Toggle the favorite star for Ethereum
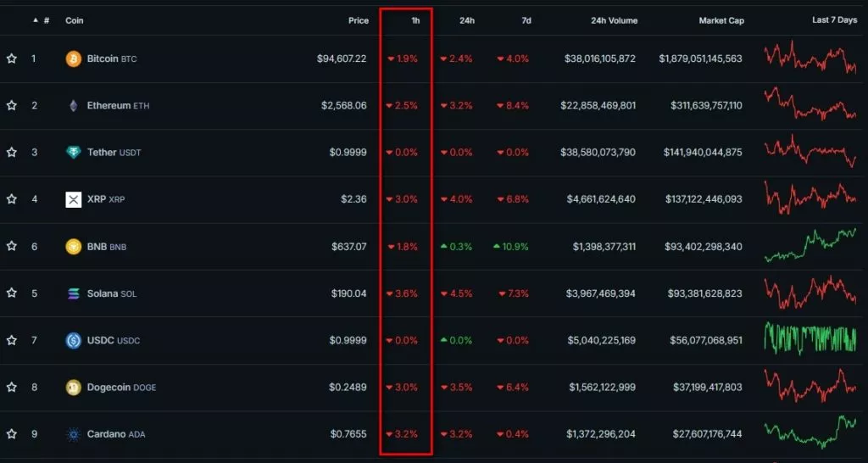Viewport: 868px width, 463px height. (x=12, y=106)
